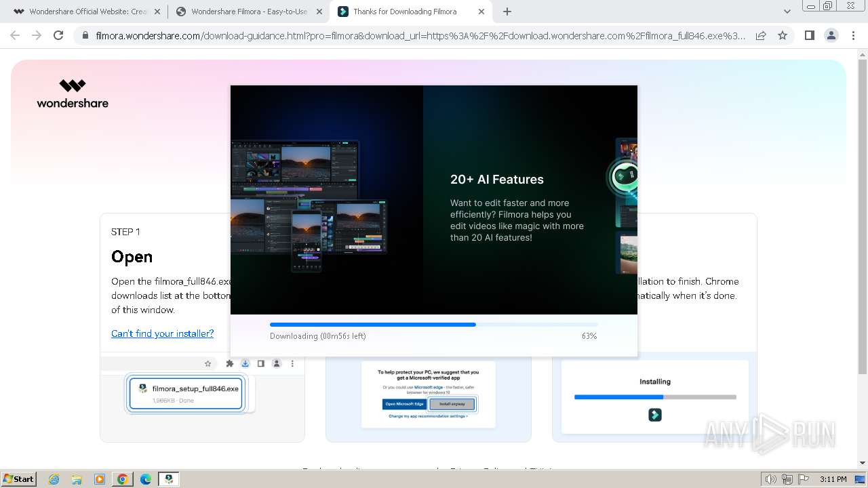Screen dimensions: 868x488
Task: Click the Installing progress illustration
Action: pos(655,396)
